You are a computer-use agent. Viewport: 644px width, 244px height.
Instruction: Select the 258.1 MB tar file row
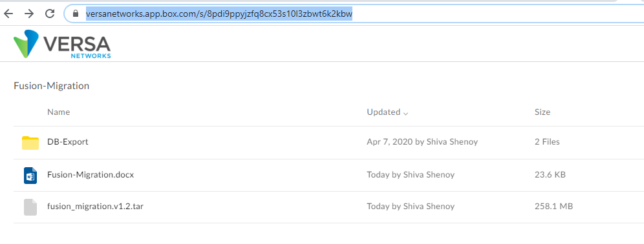click(328, 207)
